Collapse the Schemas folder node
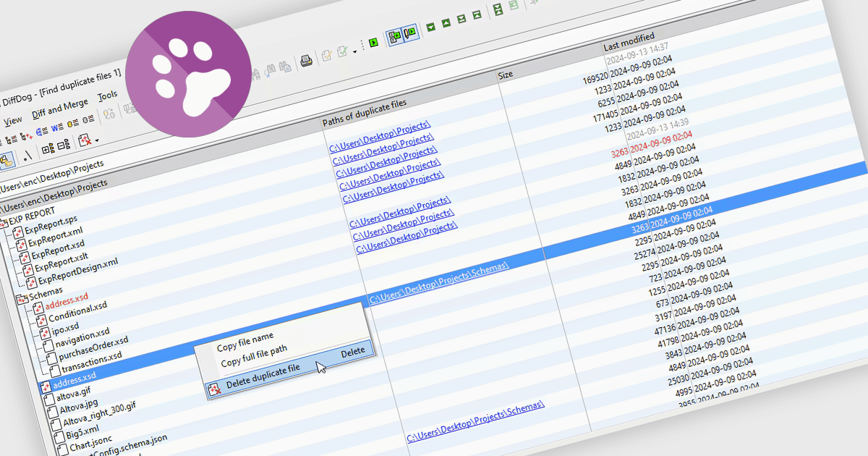This screenshot has height=456, width=868. (22, 299)
